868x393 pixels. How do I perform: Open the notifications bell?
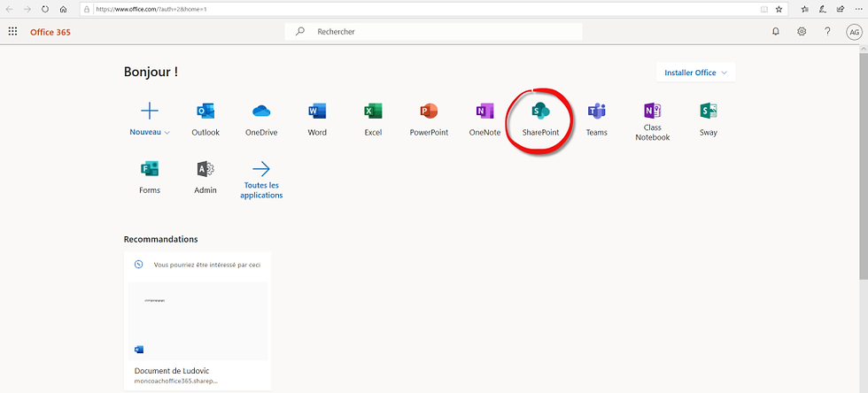click(x=776, y=32)
